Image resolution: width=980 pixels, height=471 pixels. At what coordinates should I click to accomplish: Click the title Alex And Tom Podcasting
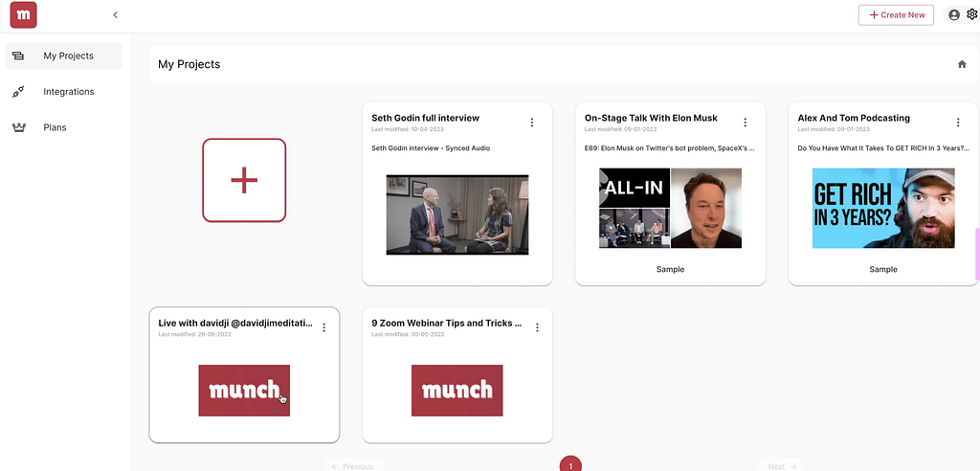coord(854,118)
